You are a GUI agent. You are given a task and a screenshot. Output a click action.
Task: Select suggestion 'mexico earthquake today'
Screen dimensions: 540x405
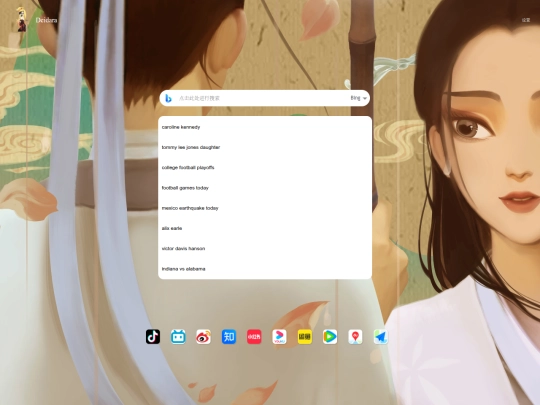coord(265,208)
